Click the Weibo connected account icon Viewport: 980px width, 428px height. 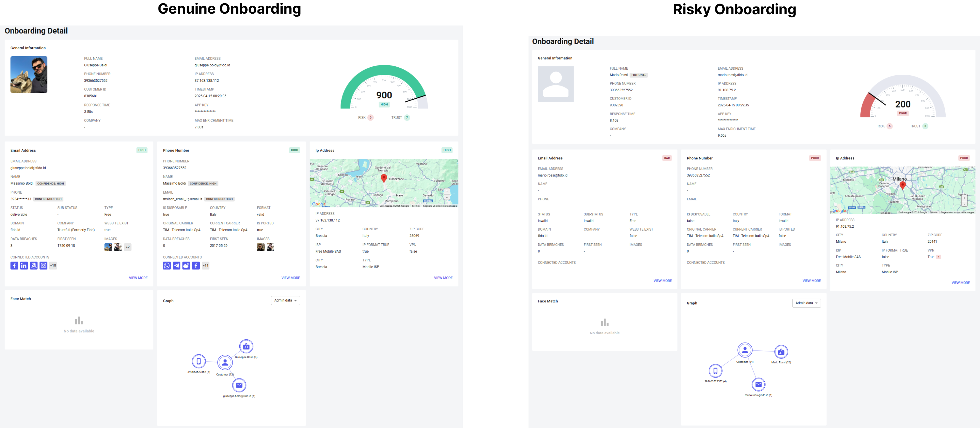(186, 265)
